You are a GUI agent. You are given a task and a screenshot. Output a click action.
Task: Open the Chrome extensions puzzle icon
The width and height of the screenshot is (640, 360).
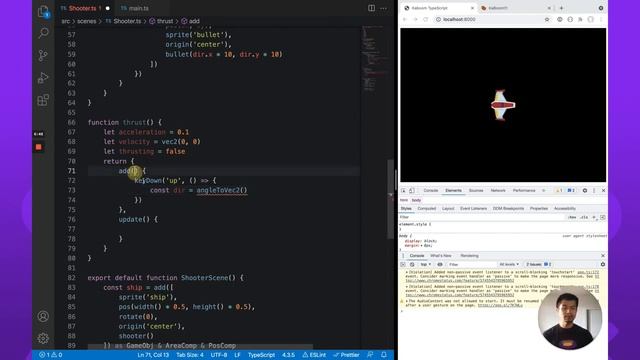tap(580, 19)
